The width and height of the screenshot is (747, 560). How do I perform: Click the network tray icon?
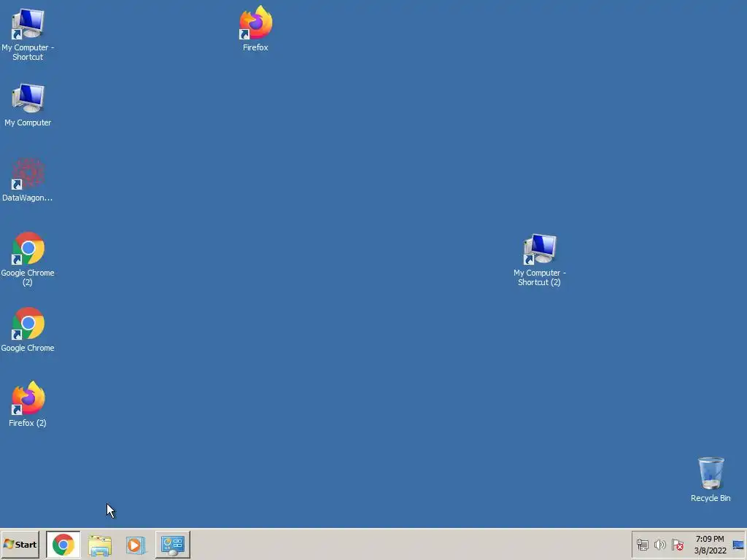pos(643,544)
